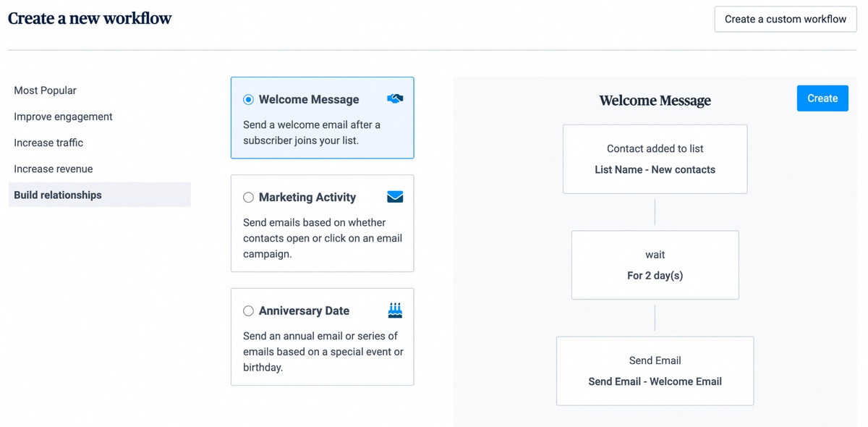Screen dimensions: 868x427
Task: Open the Most Popular category
Action: (45, 90)
